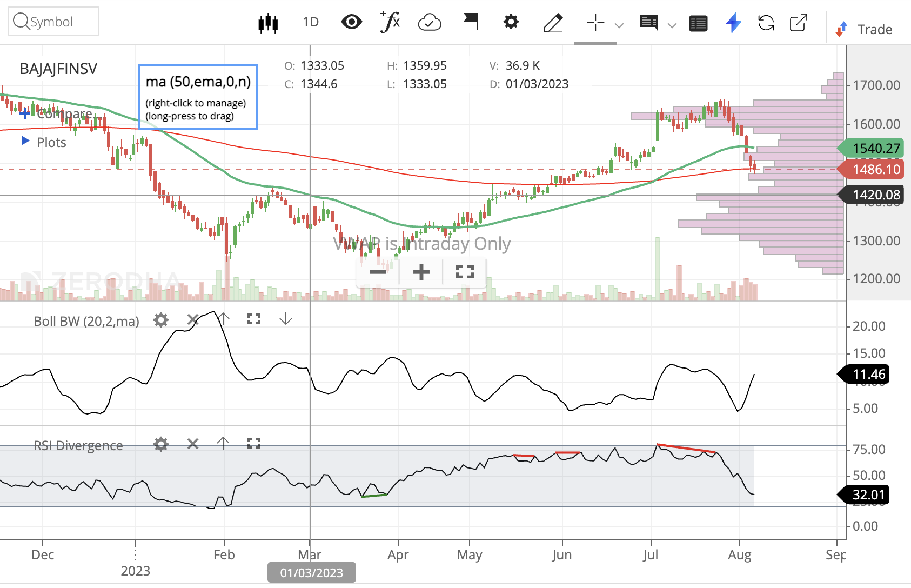Click the Jul label on time axis

click(x=651, y=555)
